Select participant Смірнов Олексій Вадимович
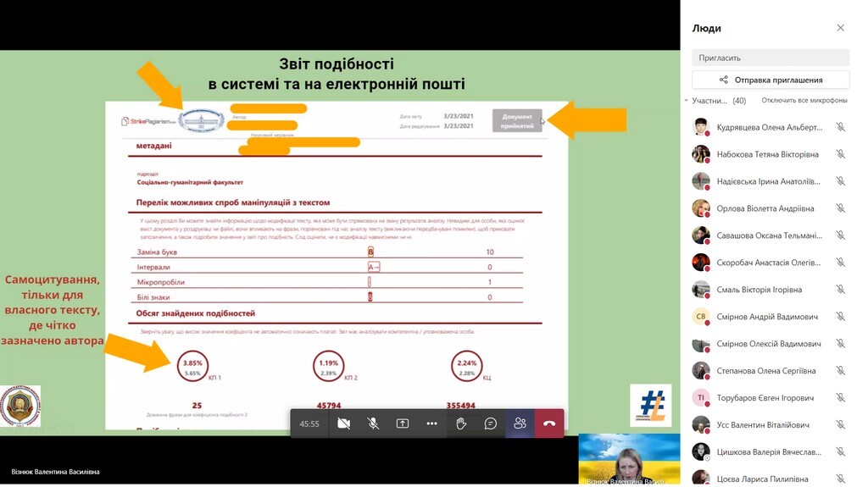This screenshot has width=868, height=487. [770, 344]
